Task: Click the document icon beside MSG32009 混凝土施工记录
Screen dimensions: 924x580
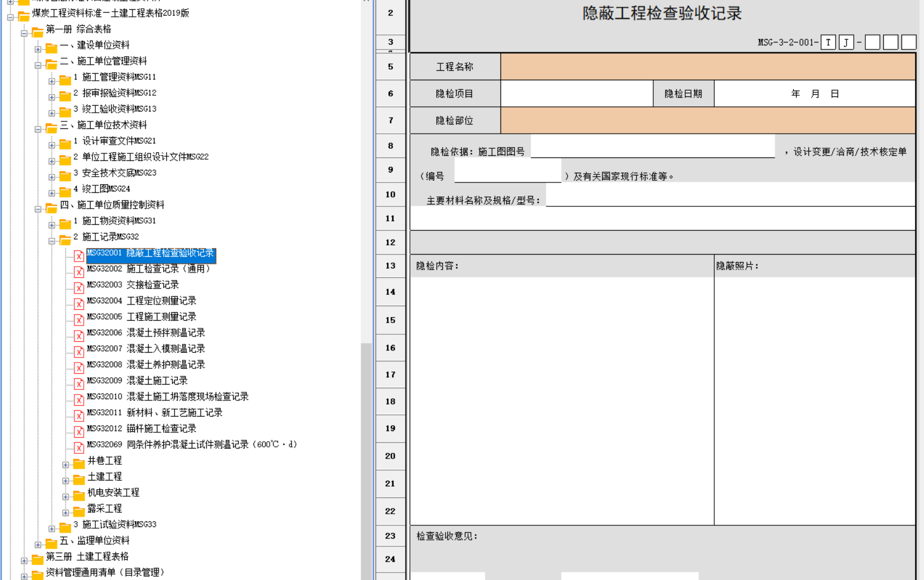Action: [79, 384]
